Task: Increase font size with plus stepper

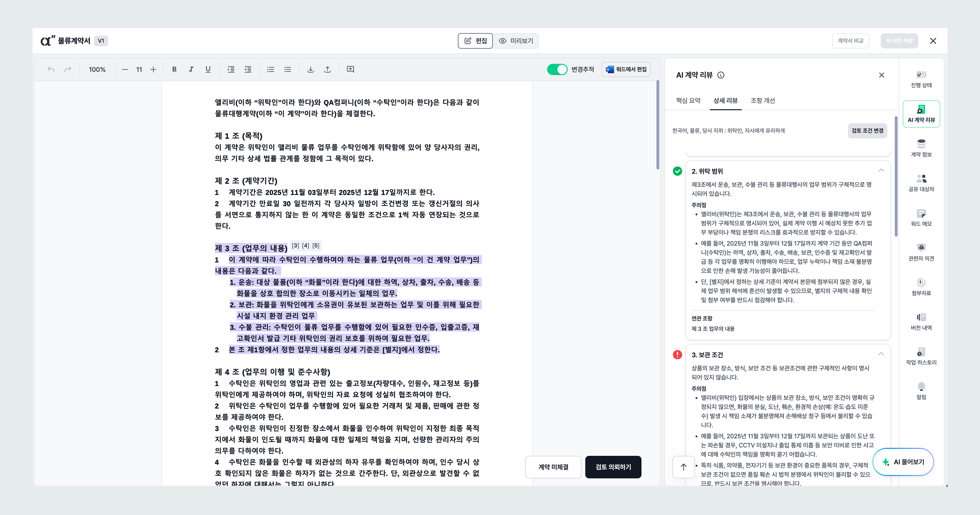Action: (x=153, y=69)
